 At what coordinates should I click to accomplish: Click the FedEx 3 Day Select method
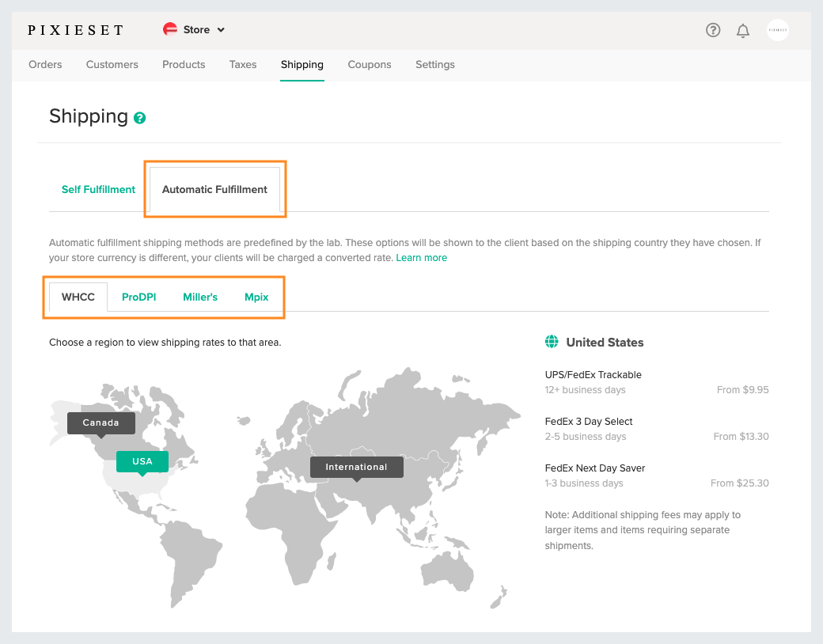pyautogui.click(x=589, y=422)
